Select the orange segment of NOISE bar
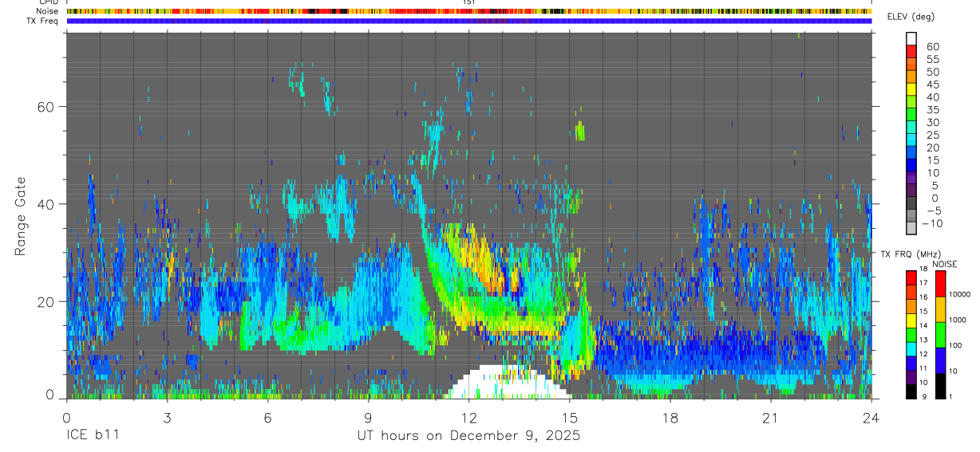The height and width of the screenshot is (452, 980). 941,309
